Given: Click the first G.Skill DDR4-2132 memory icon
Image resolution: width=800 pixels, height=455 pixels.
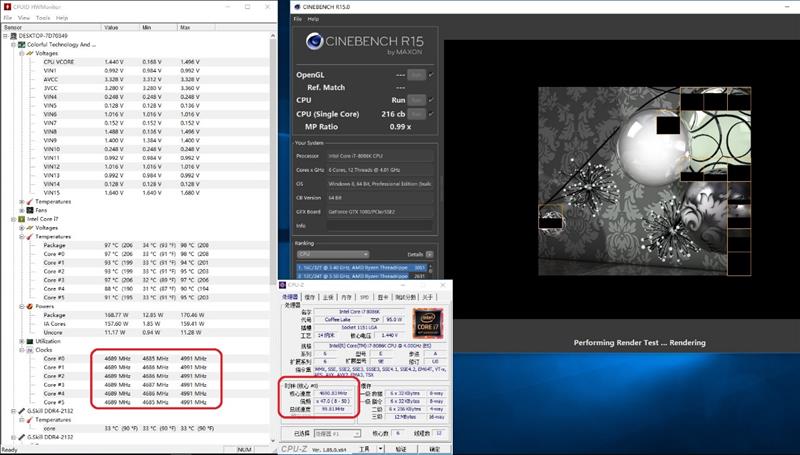Looking at the screenshot, I should click(22, 411).
